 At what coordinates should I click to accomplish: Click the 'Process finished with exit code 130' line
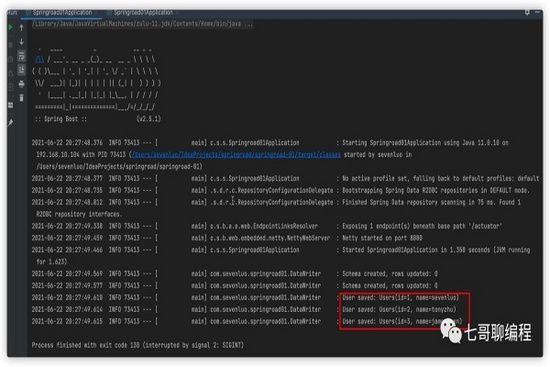click(x=138, y=345)
